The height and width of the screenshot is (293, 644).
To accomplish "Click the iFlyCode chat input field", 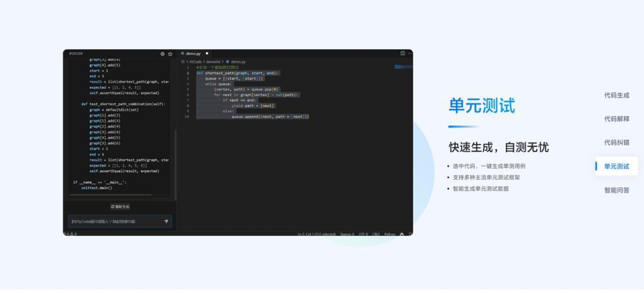I will tap(120, 221).
